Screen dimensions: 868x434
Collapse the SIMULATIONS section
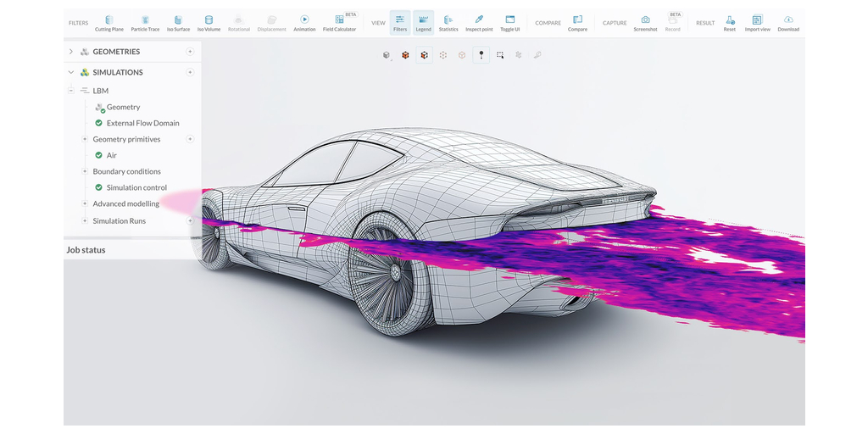tap(70, 72)
